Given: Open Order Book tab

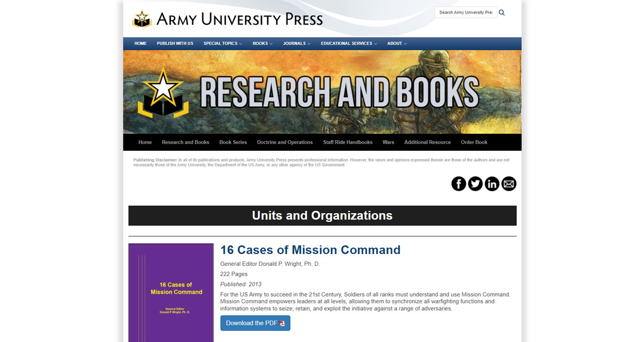Looking at the screenshot, I should click(474, 142).
